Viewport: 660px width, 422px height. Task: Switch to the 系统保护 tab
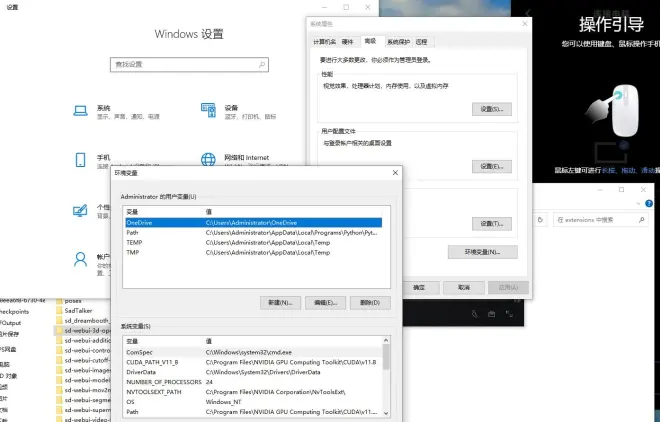[398, 42]
